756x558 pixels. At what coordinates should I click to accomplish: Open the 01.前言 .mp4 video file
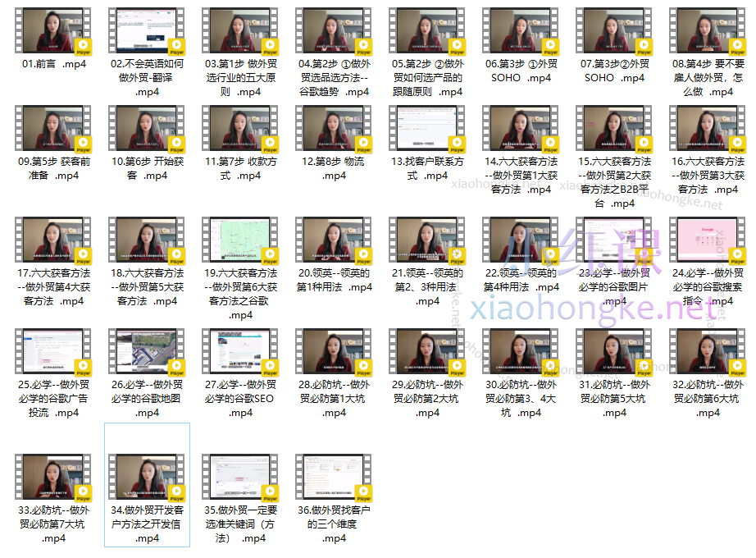point(52,31)
